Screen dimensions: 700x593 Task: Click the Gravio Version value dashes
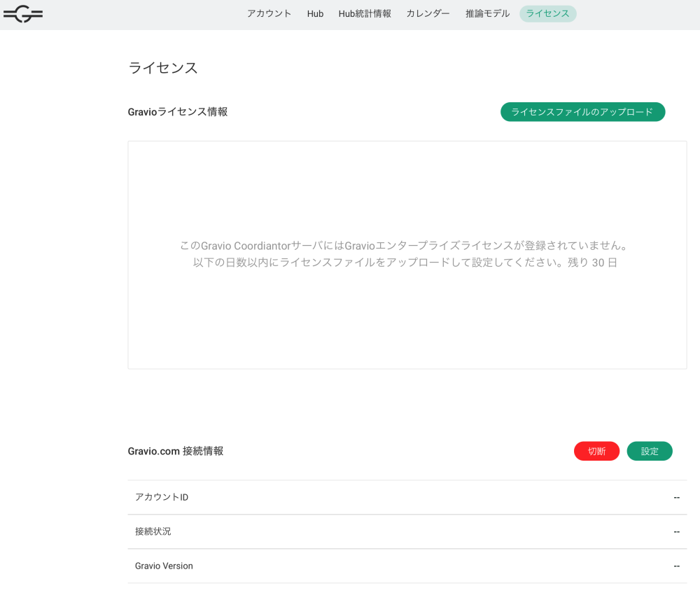677,566
